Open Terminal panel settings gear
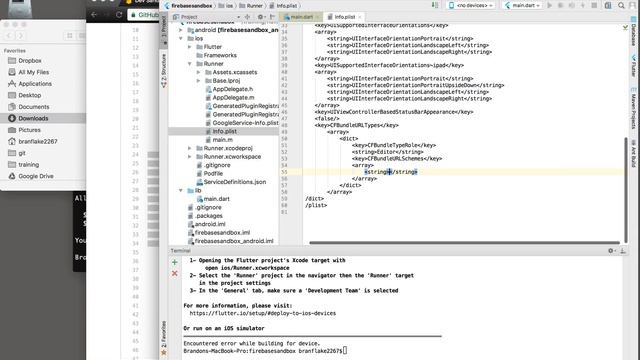The width and height of the screenshot is (640, 360). pyautogui.click(x=611, y=251)
